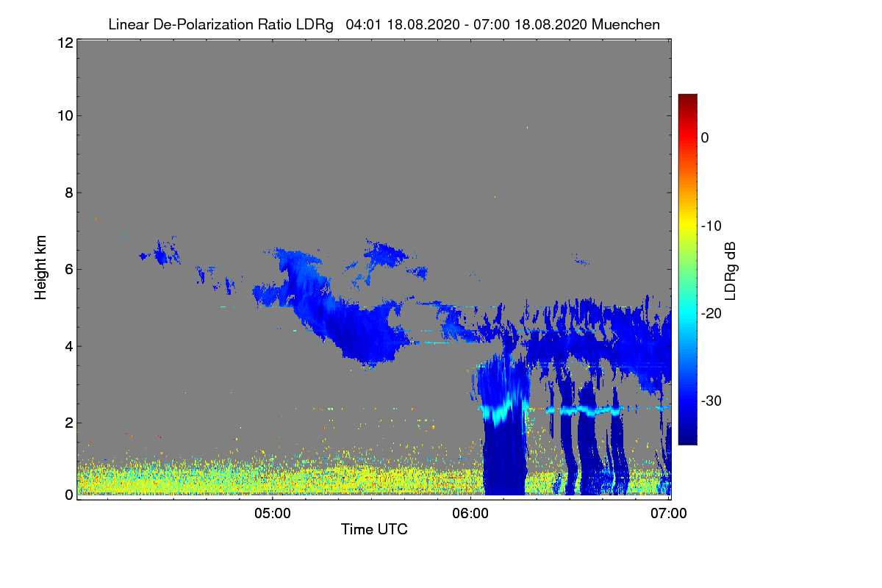Click the height tick label 12

(64, 43)
